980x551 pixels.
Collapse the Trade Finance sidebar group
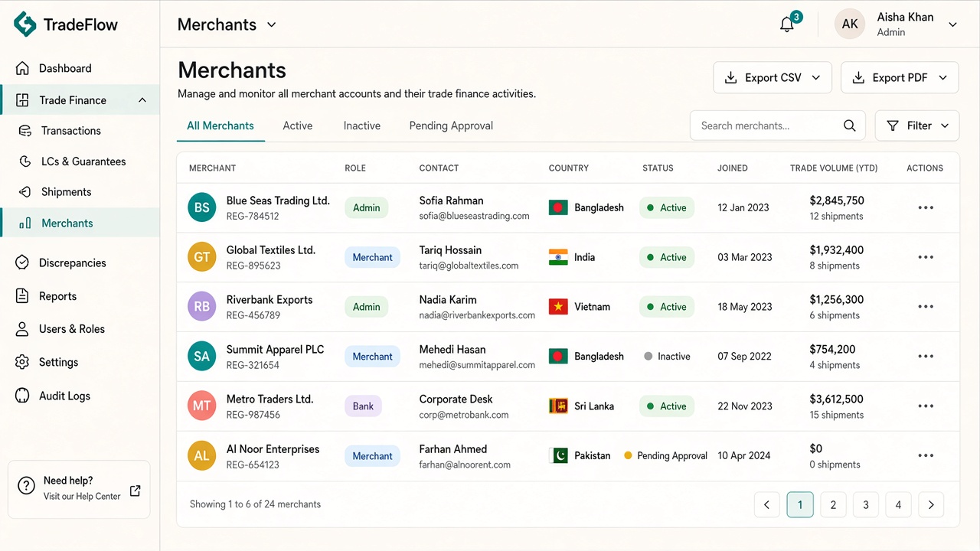point(142,100)
